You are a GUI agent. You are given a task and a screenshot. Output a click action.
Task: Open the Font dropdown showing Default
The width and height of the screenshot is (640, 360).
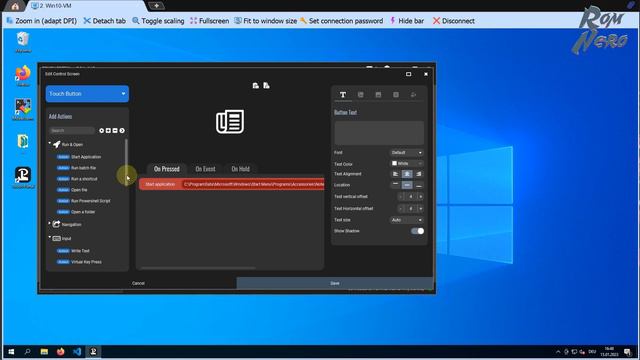click(x=407, y=153)
